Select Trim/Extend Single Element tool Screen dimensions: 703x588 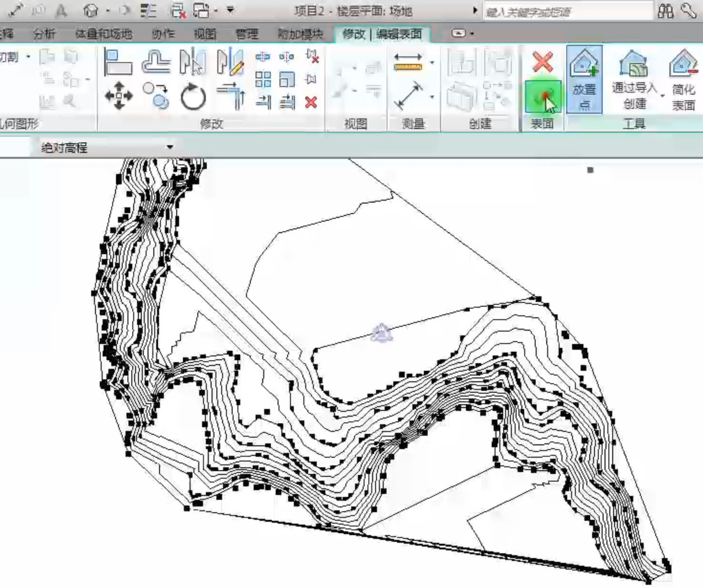coord(263,103)
